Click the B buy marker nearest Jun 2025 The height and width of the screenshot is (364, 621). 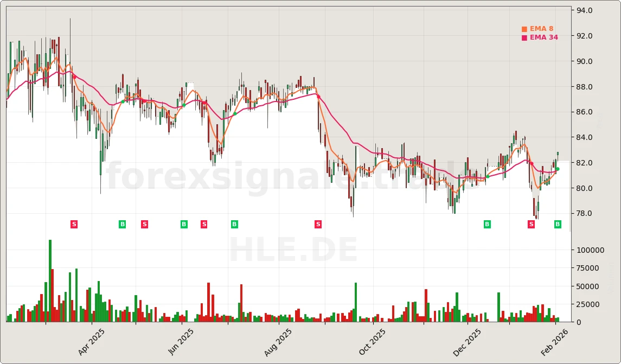(x=184, y=224)
